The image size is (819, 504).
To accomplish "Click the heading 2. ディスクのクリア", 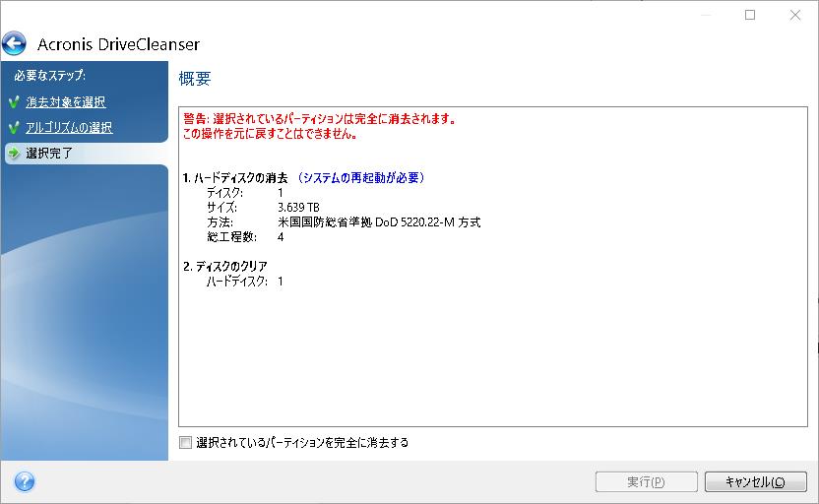I will [225, 267].
